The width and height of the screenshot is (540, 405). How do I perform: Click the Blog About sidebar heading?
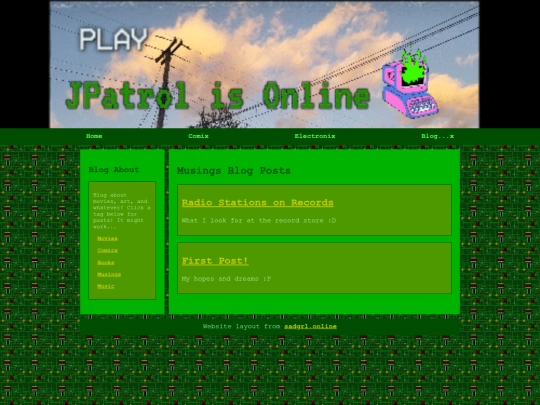(x=114, y=169)
